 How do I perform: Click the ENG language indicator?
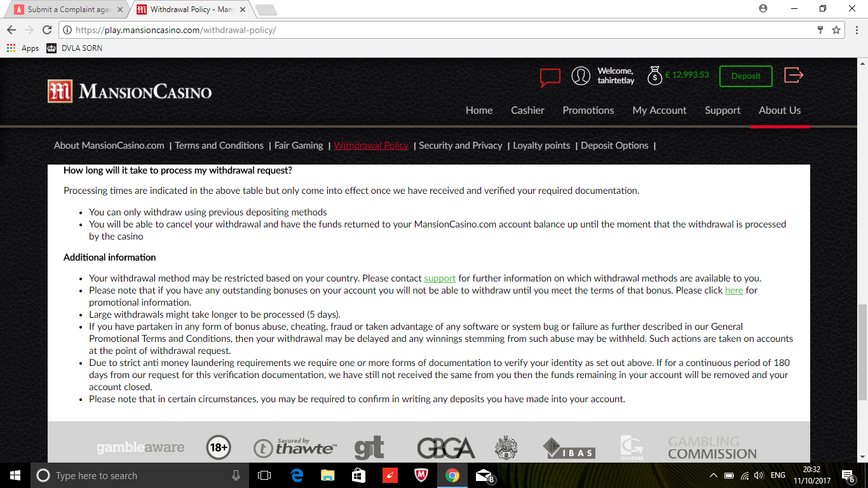pyautogui.click(x=778, y=475)
